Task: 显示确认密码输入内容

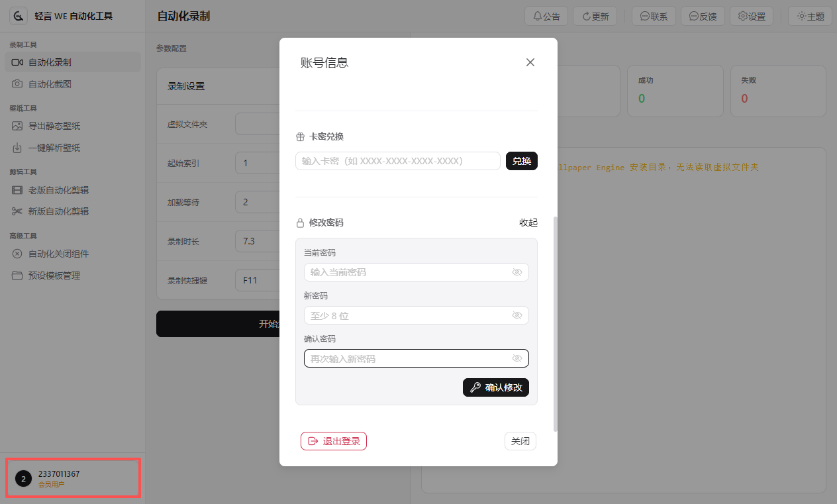Action: (517, 358)
